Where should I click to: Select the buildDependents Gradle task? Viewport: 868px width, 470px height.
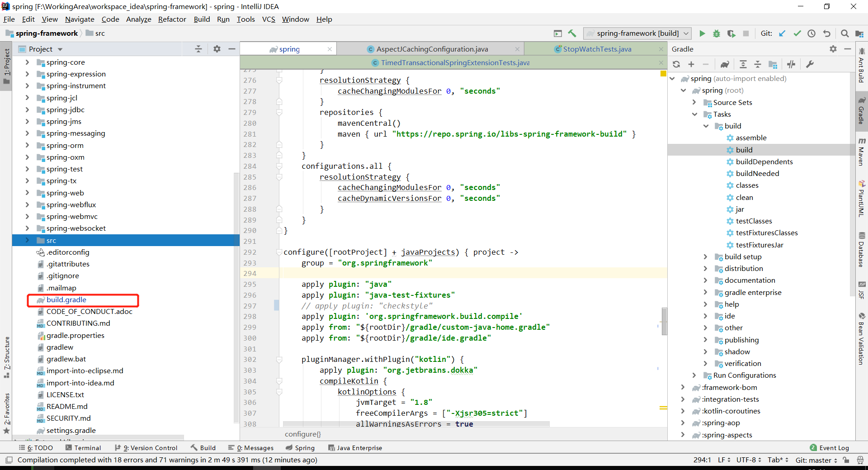coord(764,161)
